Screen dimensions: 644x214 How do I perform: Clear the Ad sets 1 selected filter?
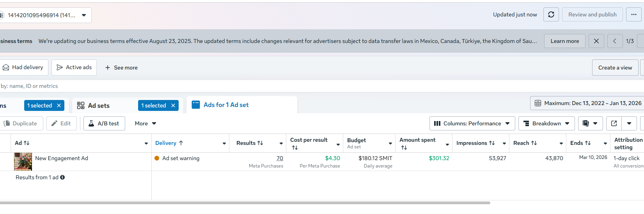pyautogui.click(x=173, y=106)
